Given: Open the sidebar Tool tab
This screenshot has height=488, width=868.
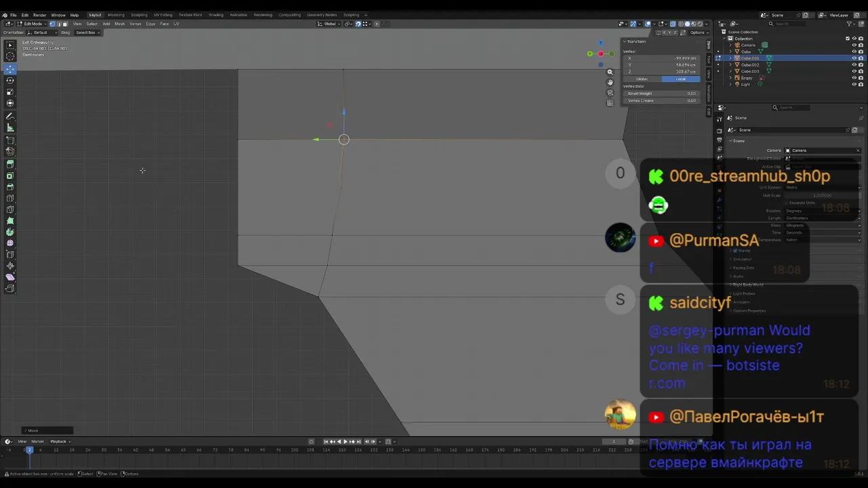Looking at the screenshot, I should [x=709, y=58].
